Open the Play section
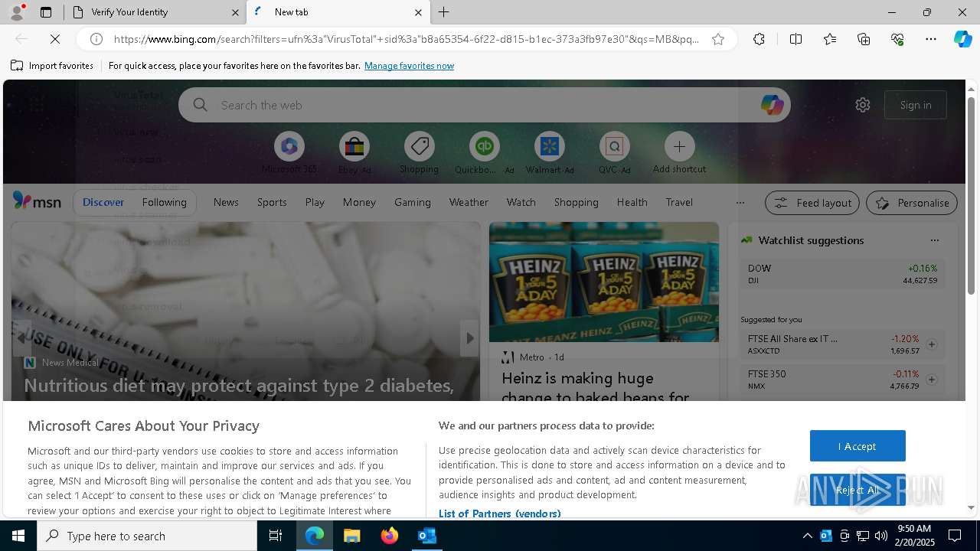980x551 pixels. pos(315,202)
